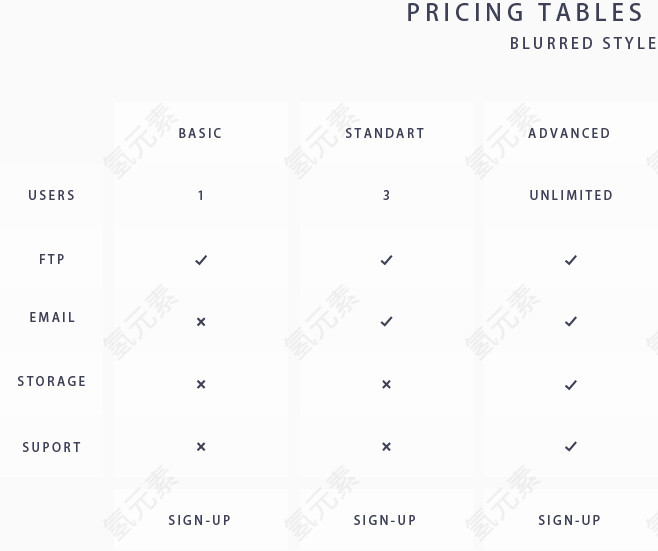658x551 pixels.
Task: Click the Basic plan Suport cross icon
Action: point(201,447)
